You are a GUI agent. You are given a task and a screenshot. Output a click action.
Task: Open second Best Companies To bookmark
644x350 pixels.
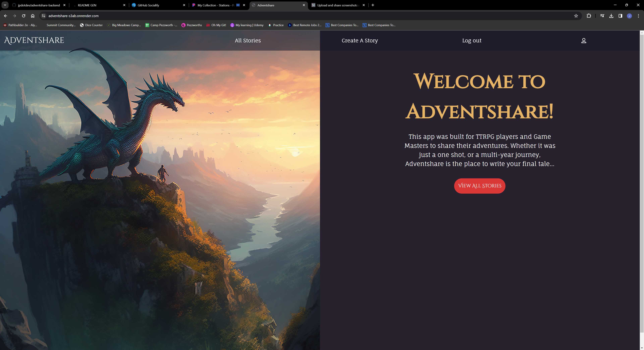point(379,25)
